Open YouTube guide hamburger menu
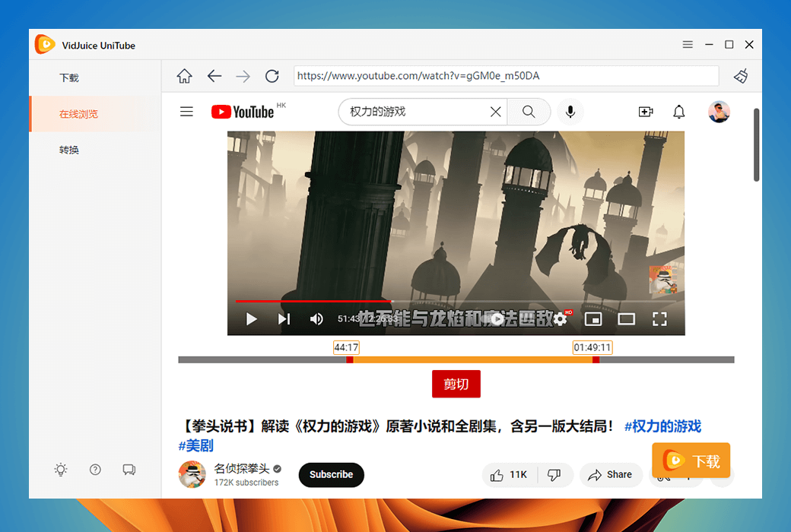Screen dimensions: 791x532 (186, 112)
